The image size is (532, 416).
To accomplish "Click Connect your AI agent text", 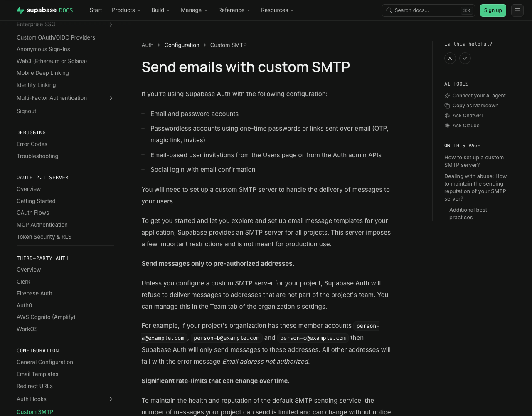I will click(479, 96).
